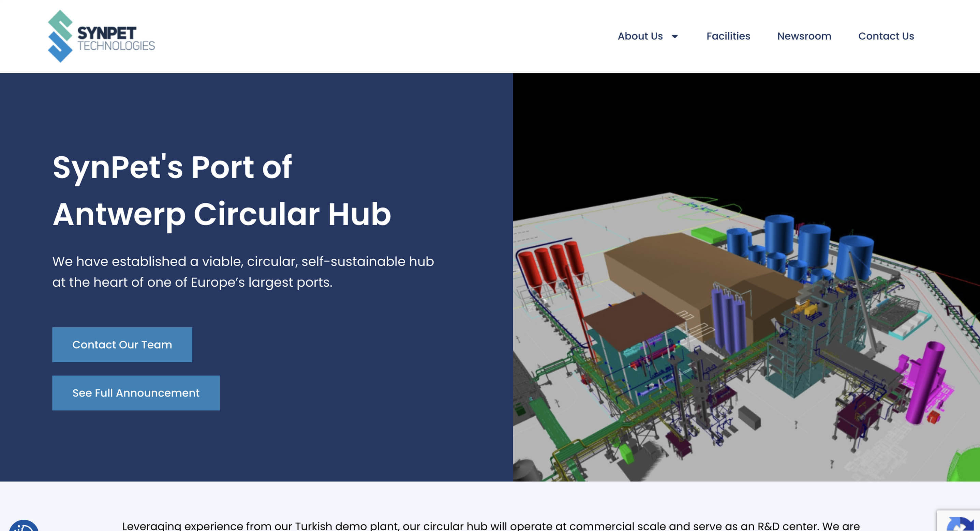Open the About Us menu item
Image resolution: width=980 pixels, height=531 pixels.
click(x=640, y=36)
